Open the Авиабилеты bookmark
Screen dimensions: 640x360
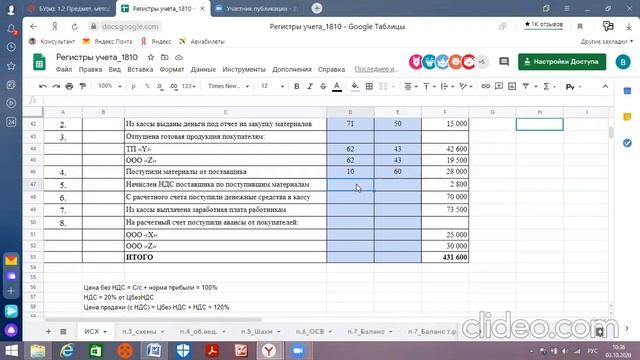[x=202, y=41]
